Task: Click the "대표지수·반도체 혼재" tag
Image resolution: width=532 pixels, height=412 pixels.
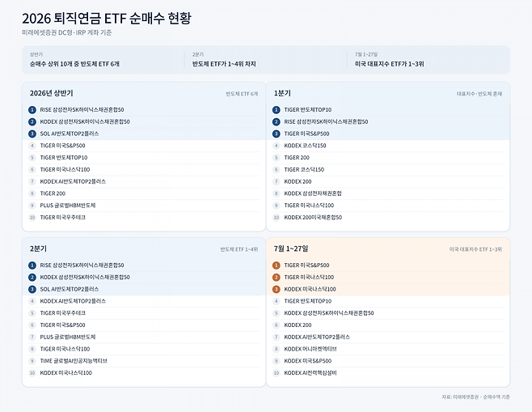Action: [479, 94]
